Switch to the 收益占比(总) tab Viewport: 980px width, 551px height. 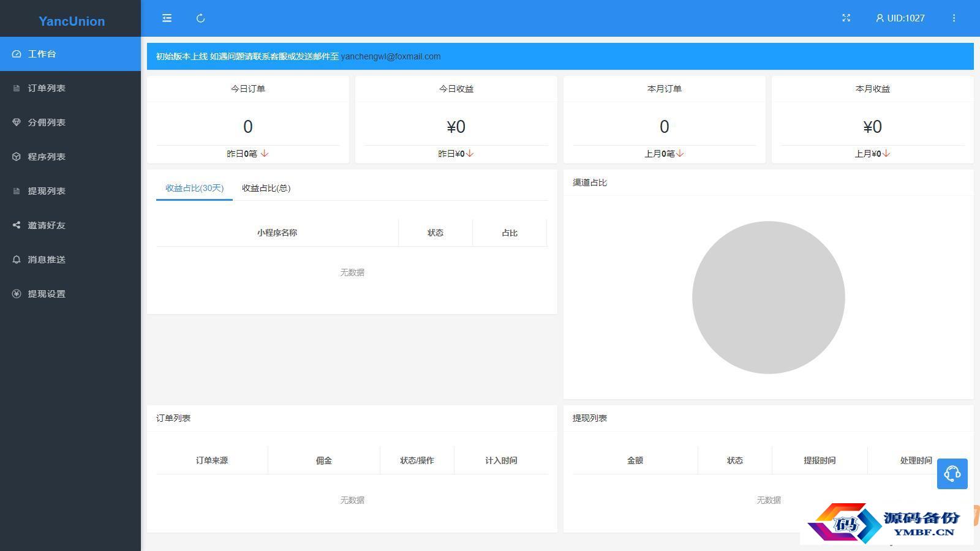tap(266, 188)
